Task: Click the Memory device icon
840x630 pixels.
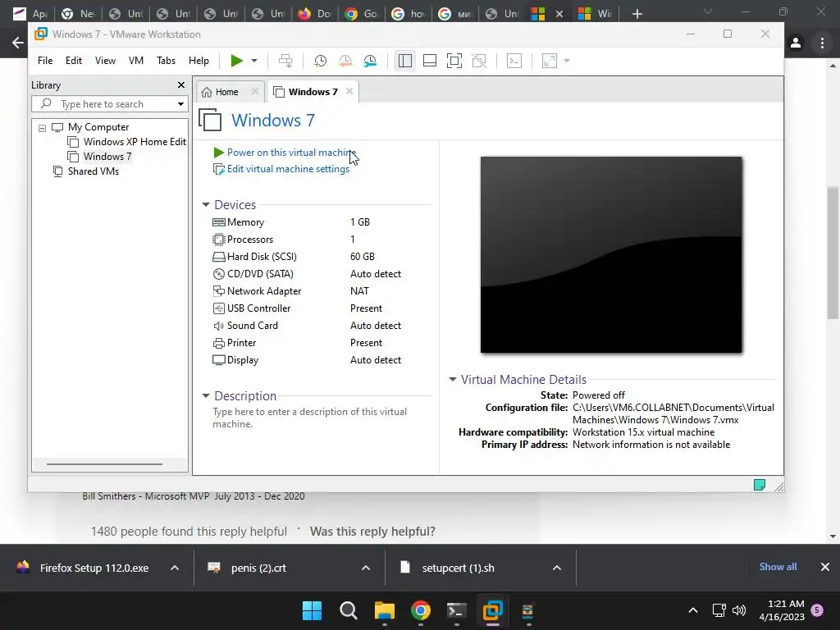Action: pyautogui.click(x=218, y=222)
